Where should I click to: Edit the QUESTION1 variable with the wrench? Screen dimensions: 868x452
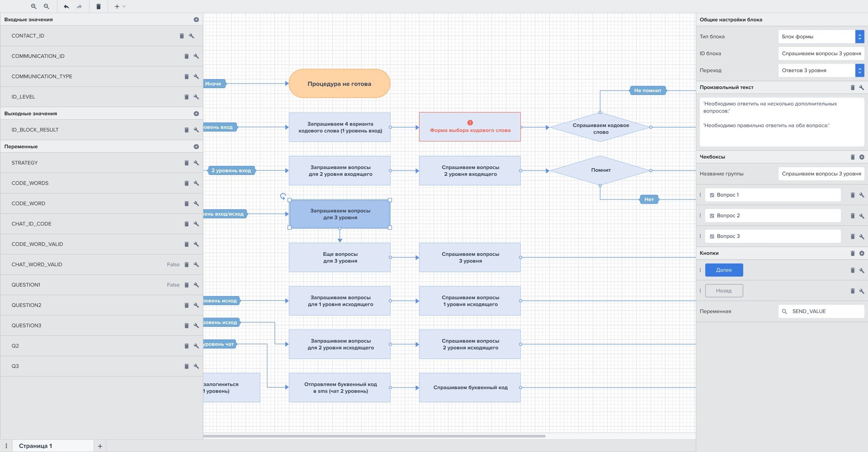(x=196, y=285)
